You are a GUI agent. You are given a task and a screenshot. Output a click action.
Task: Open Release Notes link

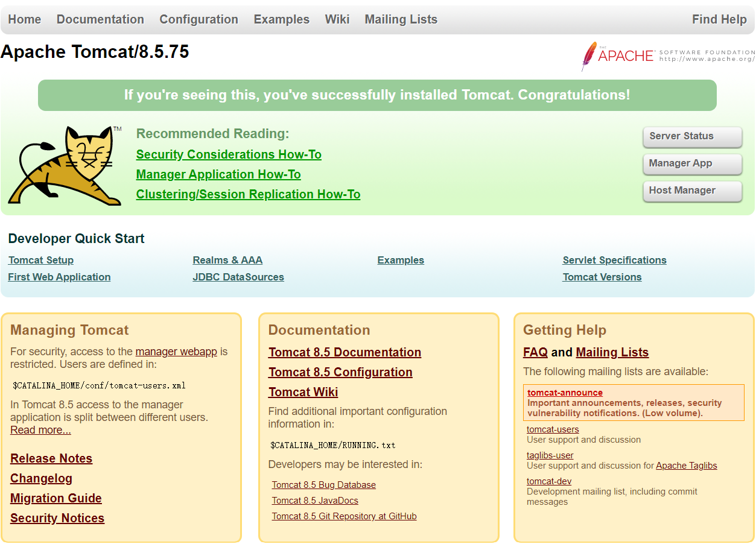[x=51, y=458]
